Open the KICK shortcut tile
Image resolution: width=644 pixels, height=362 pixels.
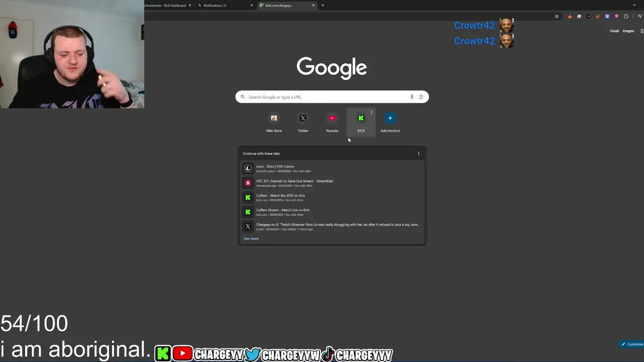click(361, 123)
